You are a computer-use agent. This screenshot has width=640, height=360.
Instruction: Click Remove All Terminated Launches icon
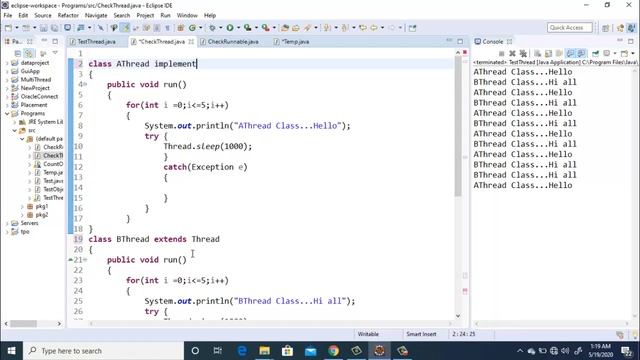click(523, 53)
